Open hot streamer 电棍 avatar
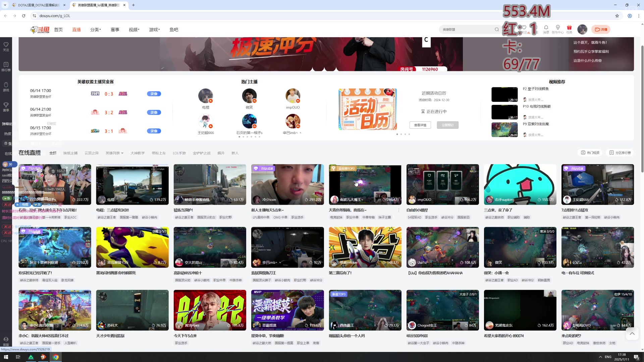This screenshot has width=644, height=362. (206, 96)
